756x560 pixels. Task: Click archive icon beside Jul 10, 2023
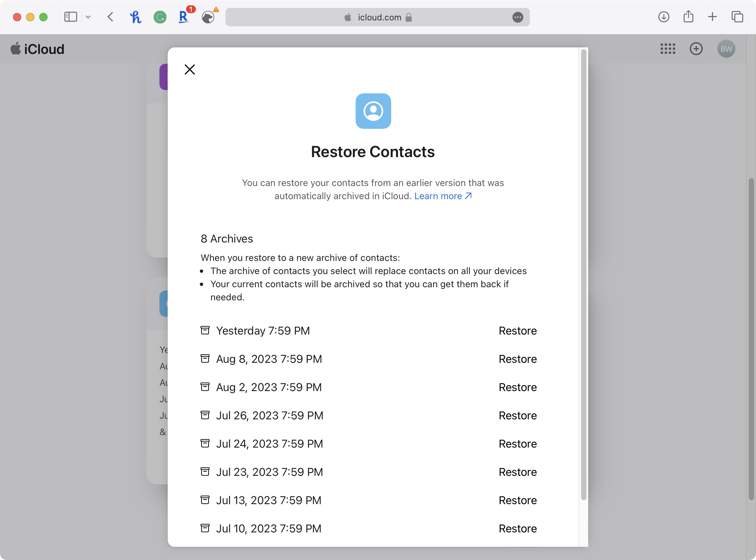tap(205, 528)
